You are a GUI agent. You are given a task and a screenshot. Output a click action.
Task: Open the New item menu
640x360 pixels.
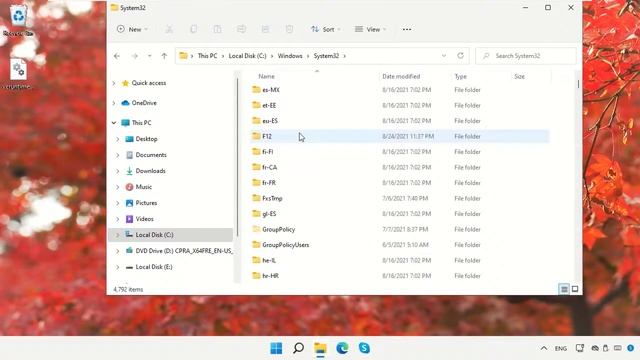pyautogui.click(x=132, y=29)
